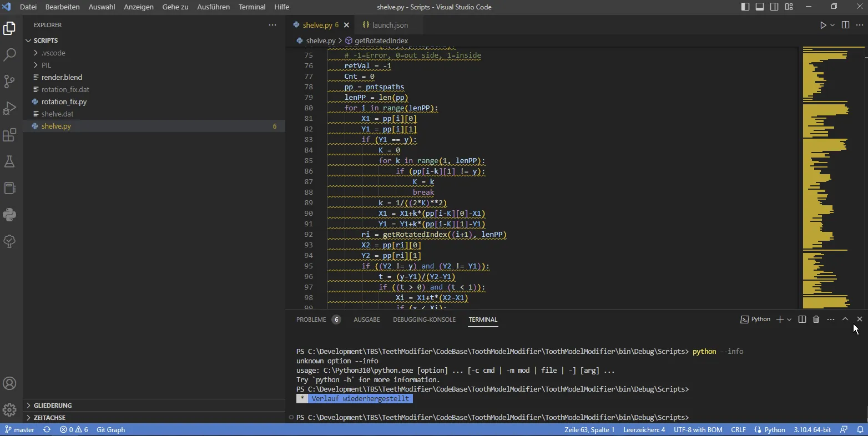Open rotation_fix.dat file
This screenshot has width=868, height=436.
coord(154,89)
